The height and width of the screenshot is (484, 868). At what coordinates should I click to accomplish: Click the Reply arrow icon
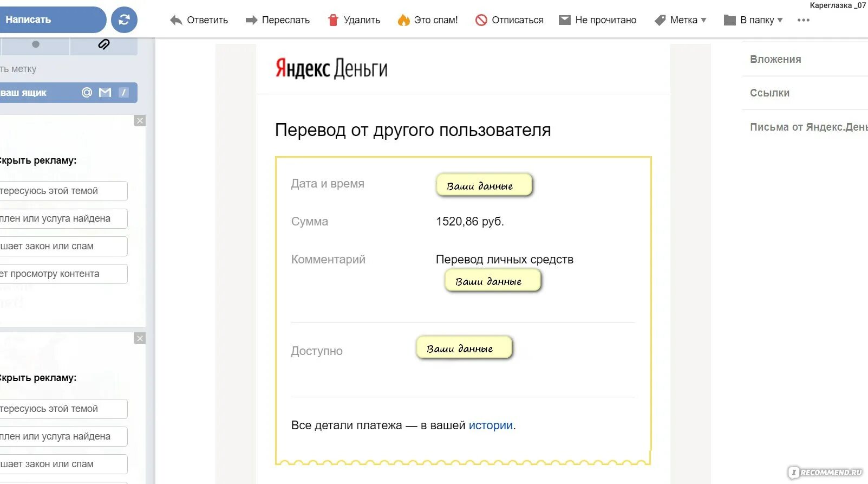point(176,21)
